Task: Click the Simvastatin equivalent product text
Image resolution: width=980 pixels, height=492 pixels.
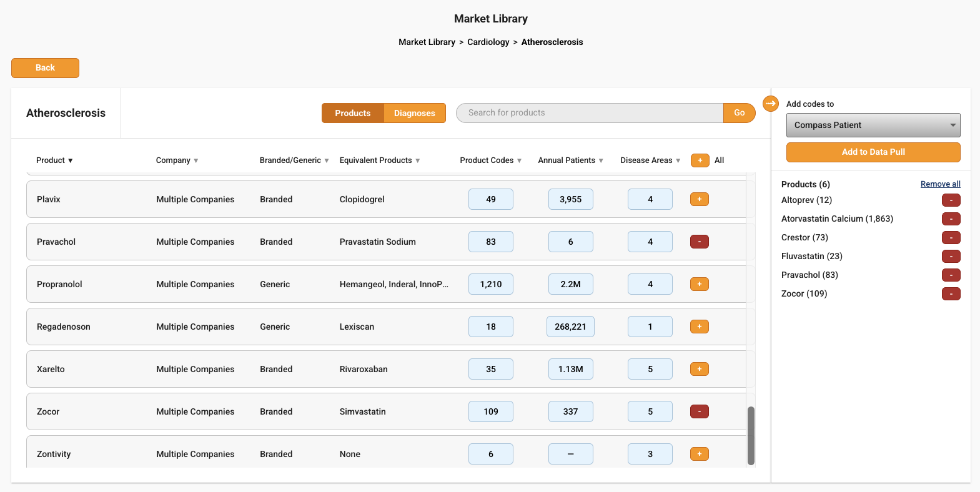Action: (363, 411)
